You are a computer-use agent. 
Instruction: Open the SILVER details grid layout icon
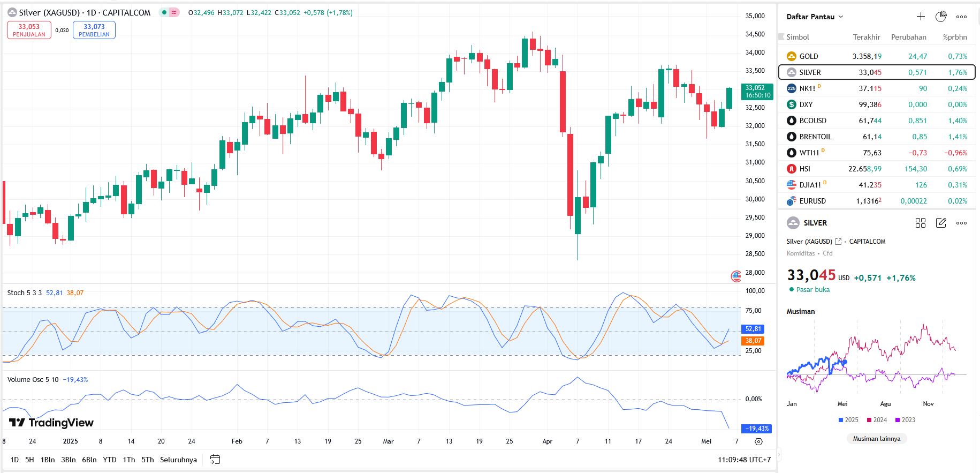(x=921, y=223)
